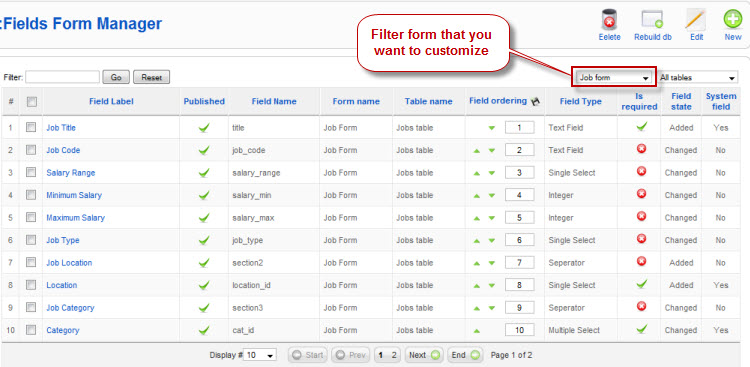Screen dimensions: 750x367
Task: Sort by Field Label column header
Action: 111,101
